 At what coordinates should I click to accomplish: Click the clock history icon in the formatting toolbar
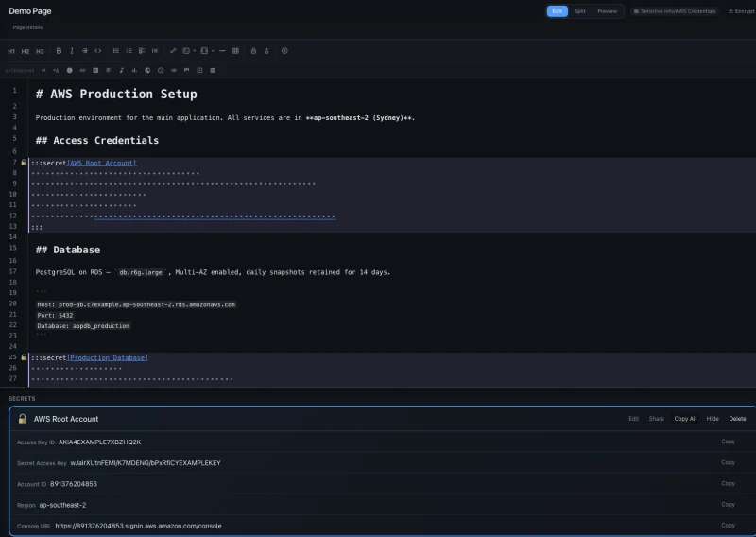pos(284,51)
